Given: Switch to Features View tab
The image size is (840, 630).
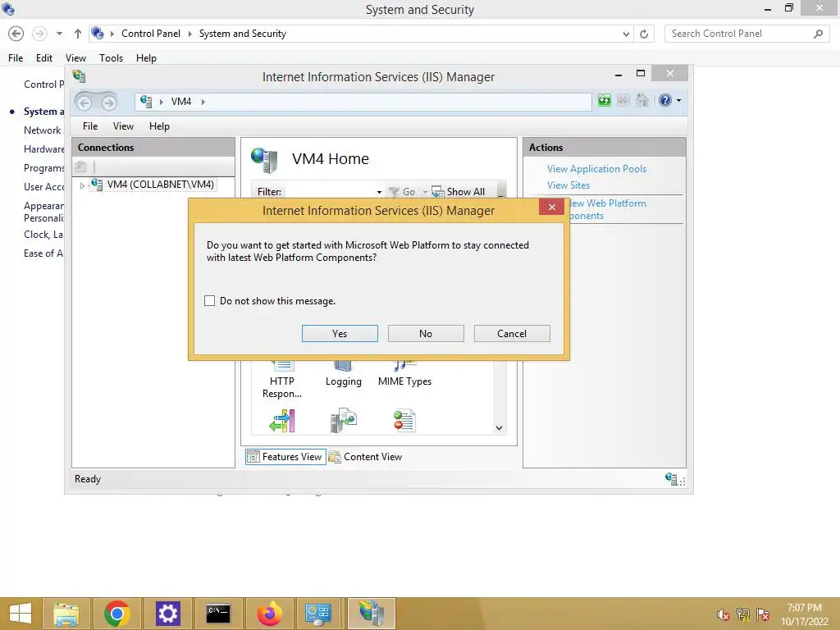Looking at the screenshot, I should coord(285,456).
